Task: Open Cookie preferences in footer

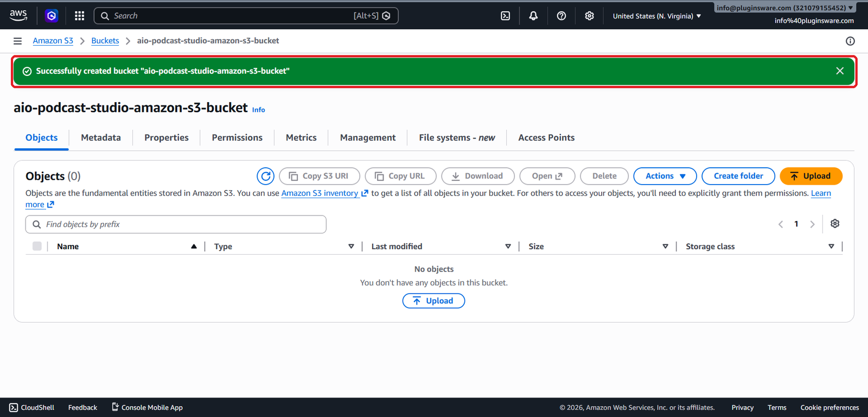Action: click(829, 408)
